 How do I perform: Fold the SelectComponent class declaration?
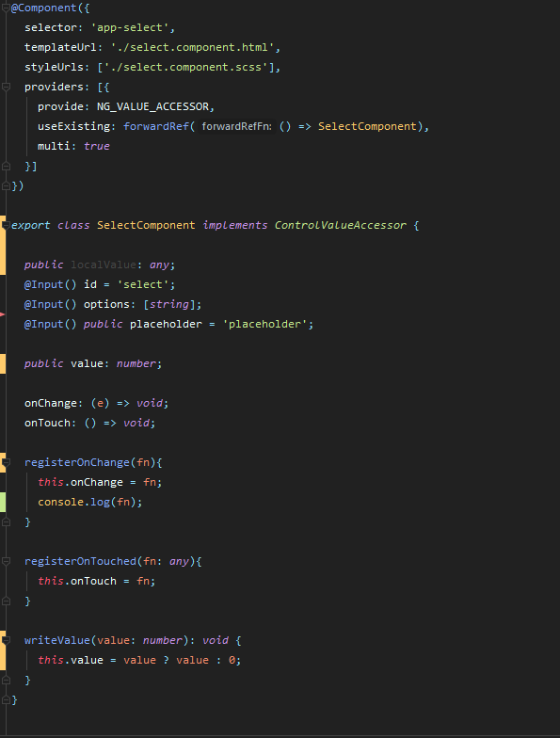[6, 226]
